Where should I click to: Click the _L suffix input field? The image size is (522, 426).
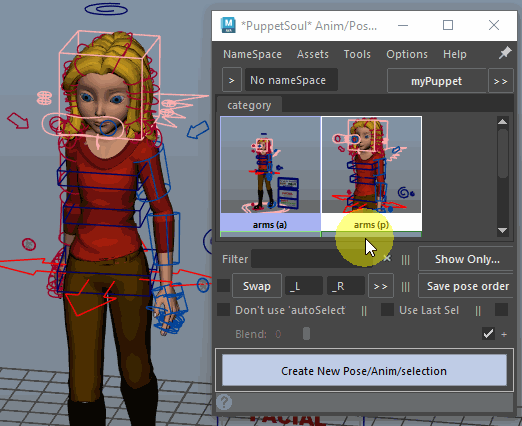[304, 286]
